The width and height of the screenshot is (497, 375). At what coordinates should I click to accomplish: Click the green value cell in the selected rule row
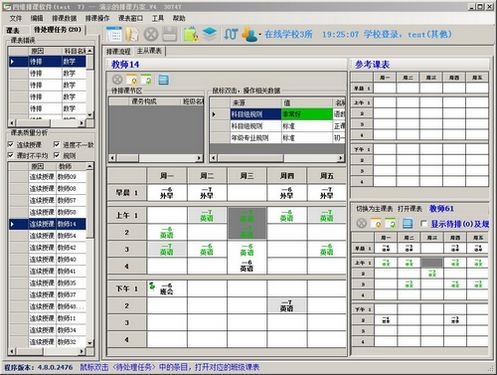[x=307, y=114]
